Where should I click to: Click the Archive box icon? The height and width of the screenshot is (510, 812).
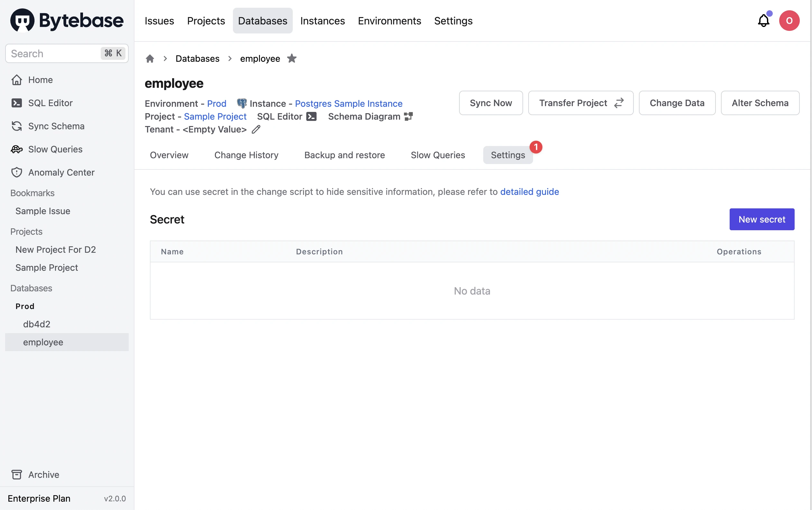point(16,475)
